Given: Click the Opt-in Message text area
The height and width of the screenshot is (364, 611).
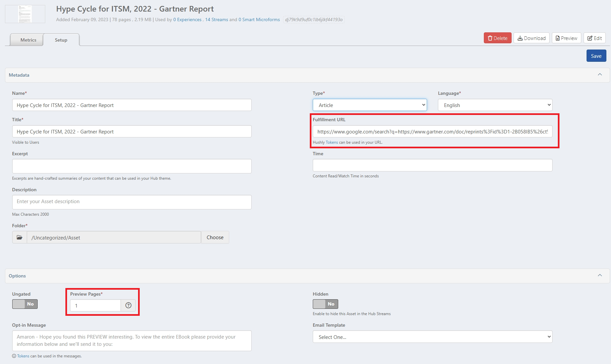Looking at the screenshot, I should (132, 341).
